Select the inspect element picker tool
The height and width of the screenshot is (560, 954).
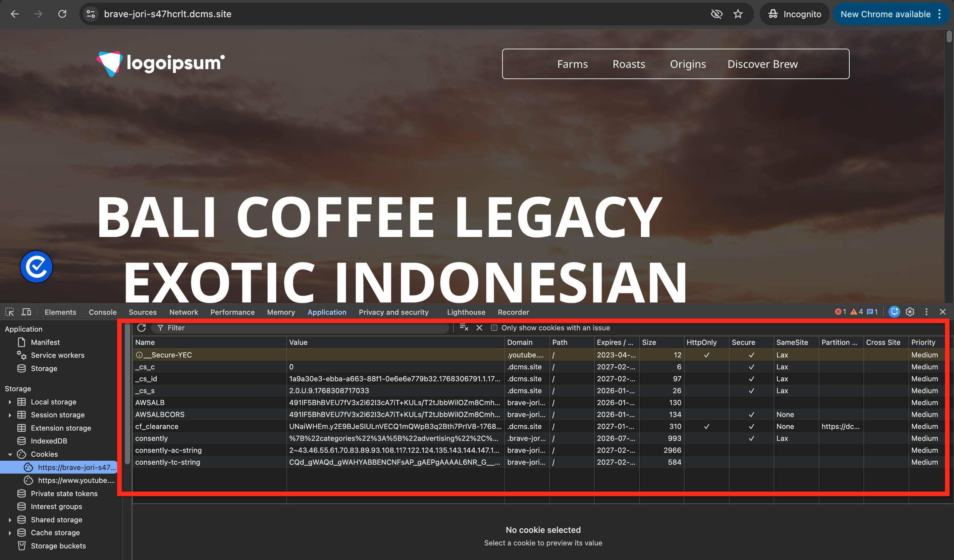click(9, 312)
